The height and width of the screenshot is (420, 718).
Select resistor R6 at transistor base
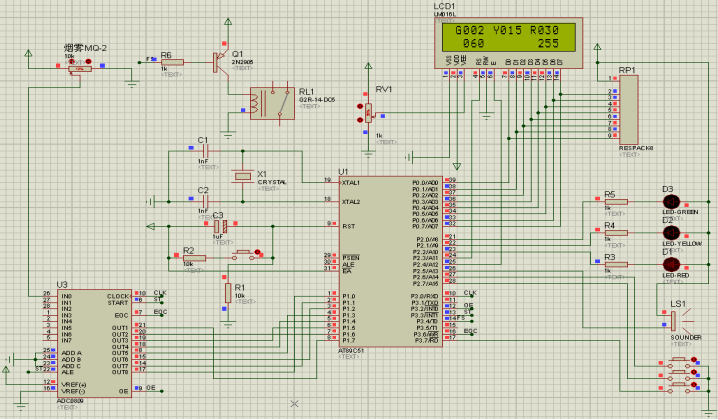tap(172, 62)
